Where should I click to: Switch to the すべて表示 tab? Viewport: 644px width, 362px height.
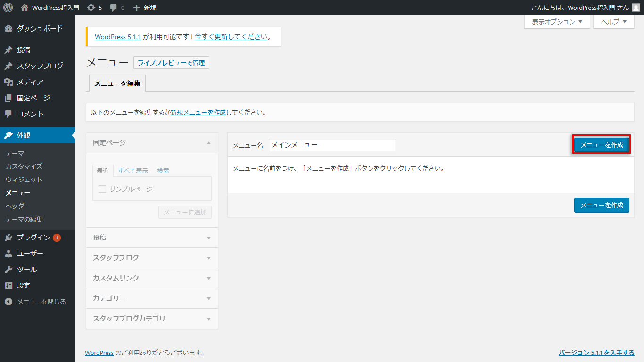tap(133, 171)
